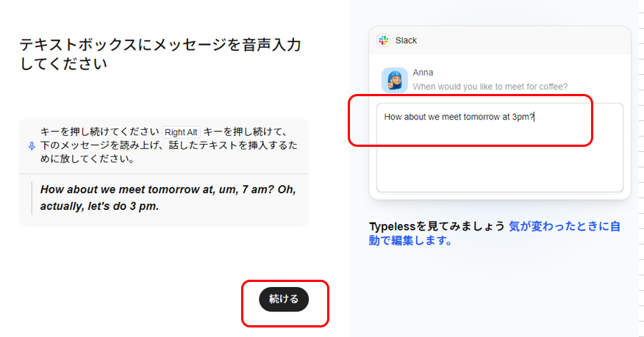Click Anna's avatar picture
644x337 pixels.
pyautogui.click(x=394, y=80)
